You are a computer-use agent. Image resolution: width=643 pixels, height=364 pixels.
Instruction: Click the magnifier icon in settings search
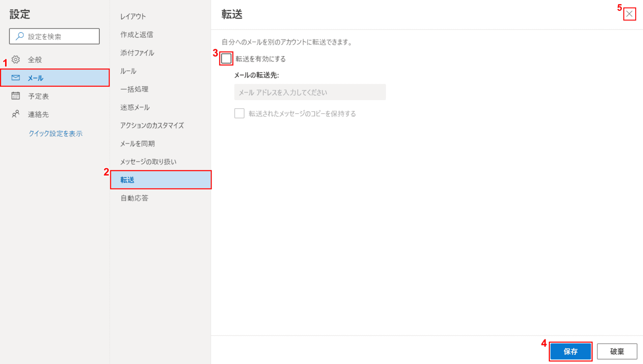coord(20,36)
